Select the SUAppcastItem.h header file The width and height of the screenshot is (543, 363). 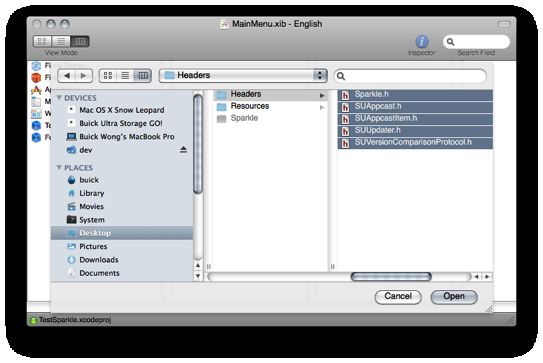415,119
